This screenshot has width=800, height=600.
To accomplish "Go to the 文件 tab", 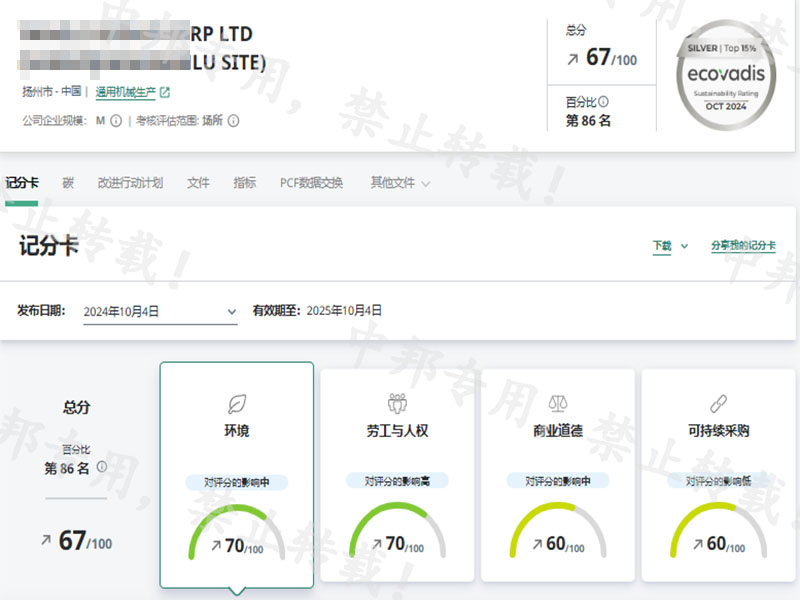I will pos(198,183).
